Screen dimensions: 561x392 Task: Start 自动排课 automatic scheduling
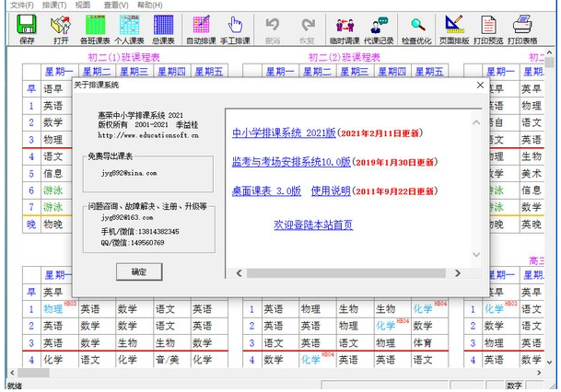[x=201, y=29]
